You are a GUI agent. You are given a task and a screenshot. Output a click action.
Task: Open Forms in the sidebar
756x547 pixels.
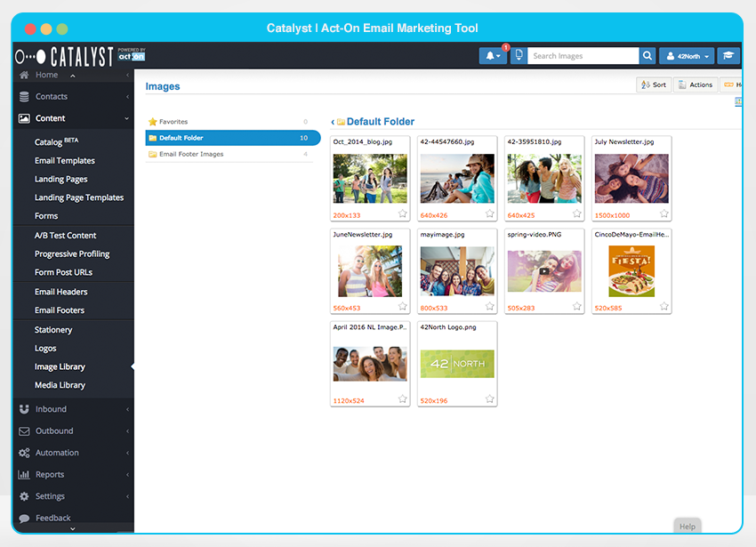pos(46,216)
